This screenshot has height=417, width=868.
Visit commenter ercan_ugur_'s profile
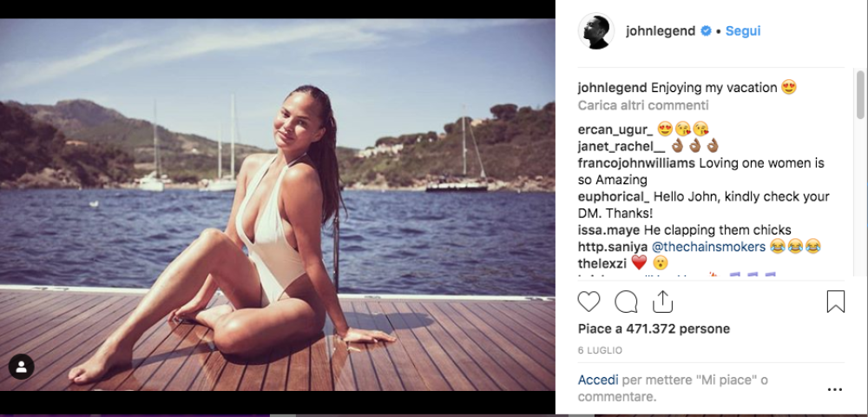click(615, 129)
